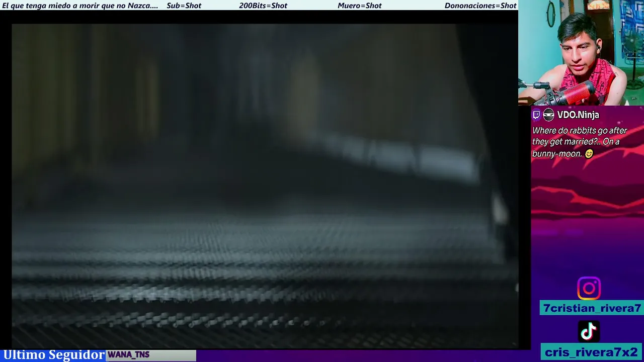Click the Ultimo Seguidor label
This screenshot has height=362, width=644.
[x=54, y=355]
